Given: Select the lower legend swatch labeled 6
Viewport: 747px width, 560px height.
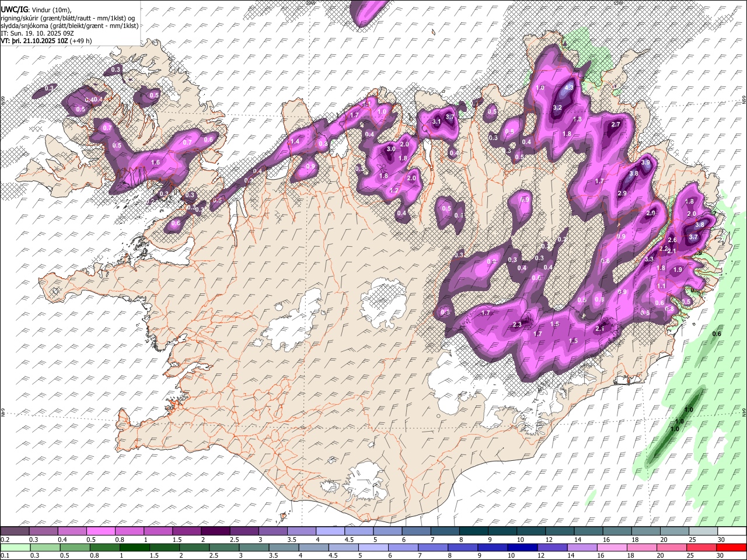Looking at the screenshot, I should click(402, 547).
